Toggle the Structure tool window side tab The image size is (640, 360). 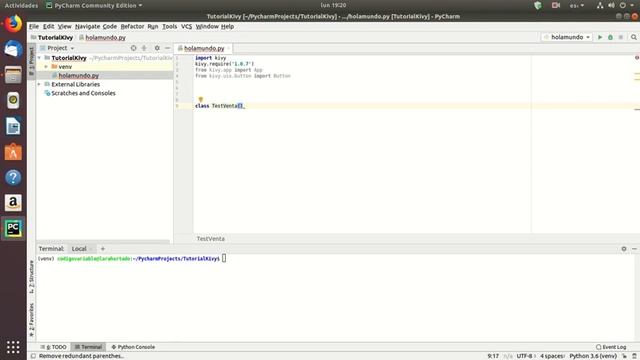coord(31,276)
